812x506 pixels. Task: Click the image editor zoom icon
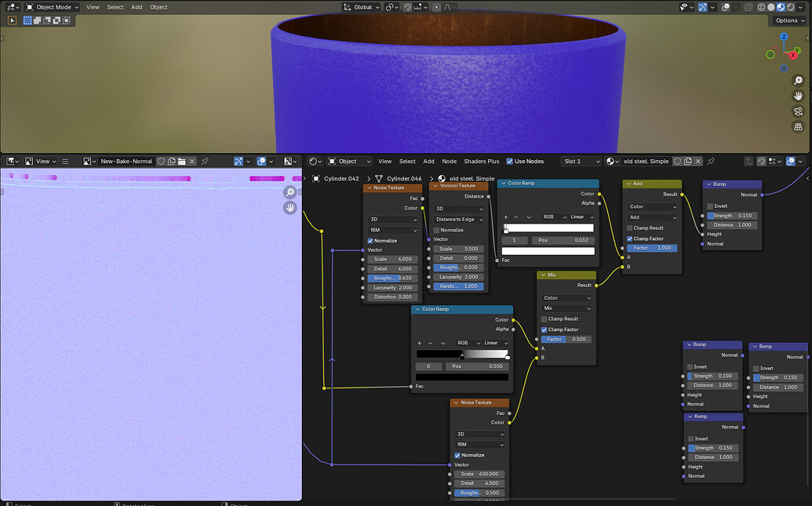tap(290, 193)
